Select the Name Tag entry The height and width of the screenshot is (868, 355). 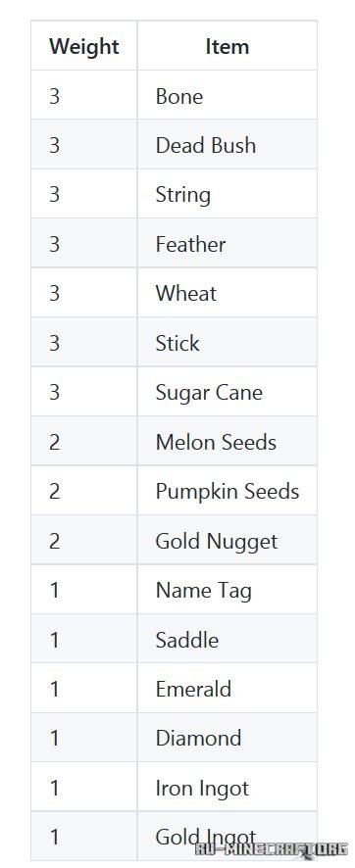pos(203,591)
